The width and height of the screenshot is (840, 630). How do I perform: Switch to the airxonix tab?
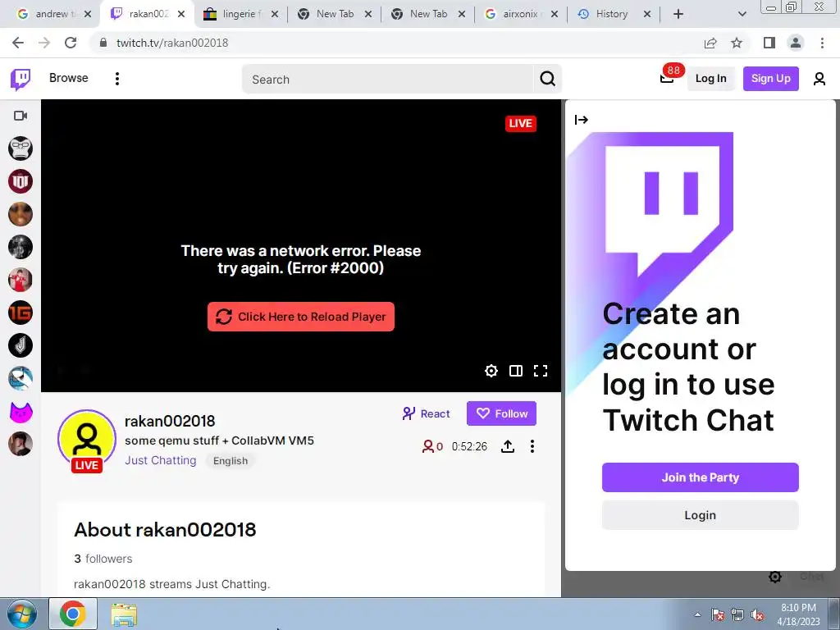[521, 14]
